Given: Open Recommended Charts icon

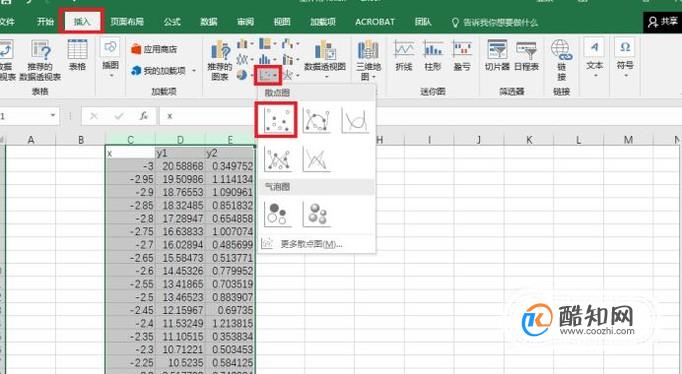Looking at the screenshot, I should coord(220,60).
